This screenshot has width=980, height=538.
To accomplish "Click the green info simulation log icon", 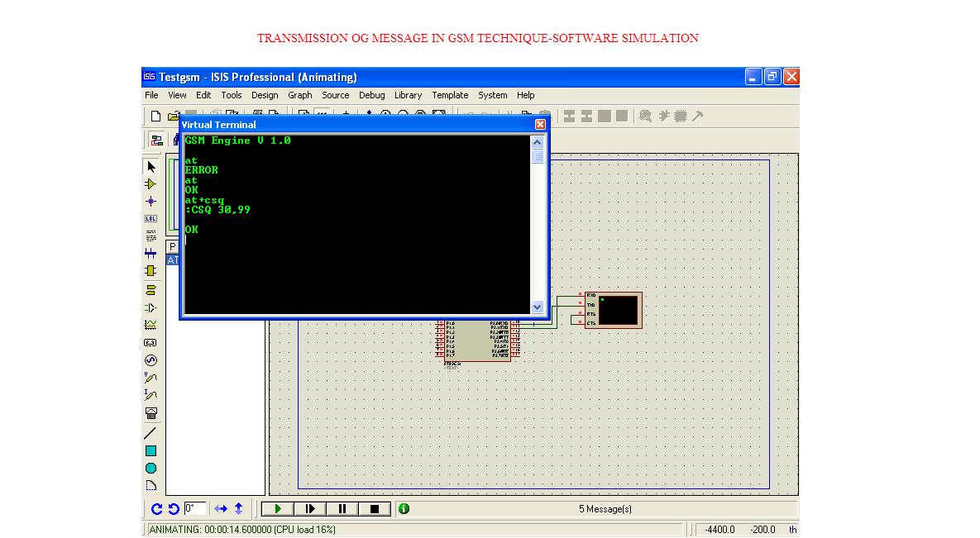I will pyautogui.click(x=404, y=508).
